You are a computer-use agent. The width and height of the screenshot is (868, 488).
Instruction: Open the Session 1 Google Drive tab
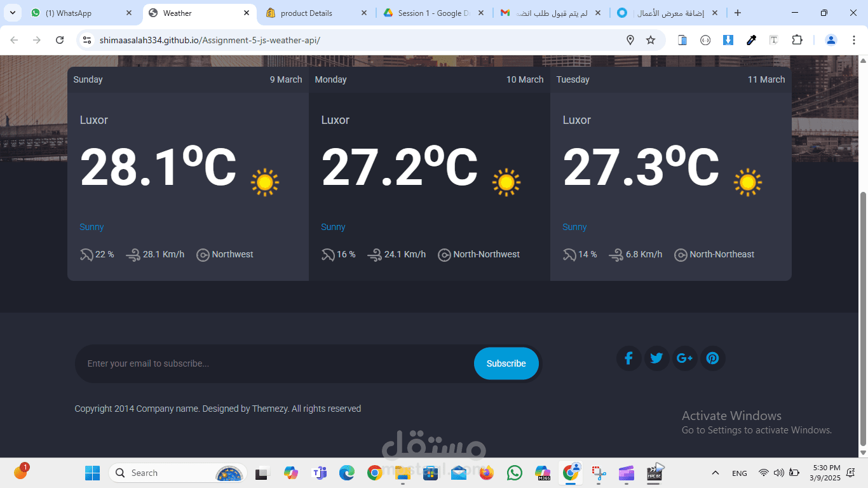(433, 13)
